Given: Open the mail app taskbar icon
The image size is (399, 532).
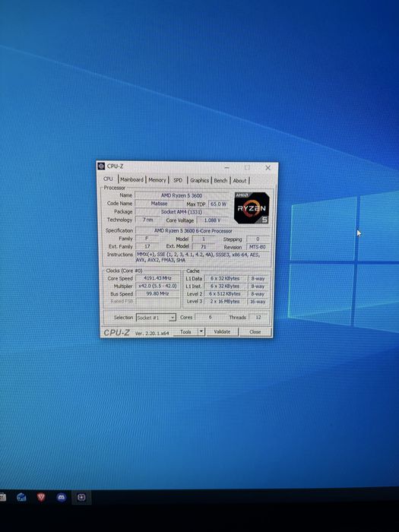Looking at the screenshot, I should [21, 497].
